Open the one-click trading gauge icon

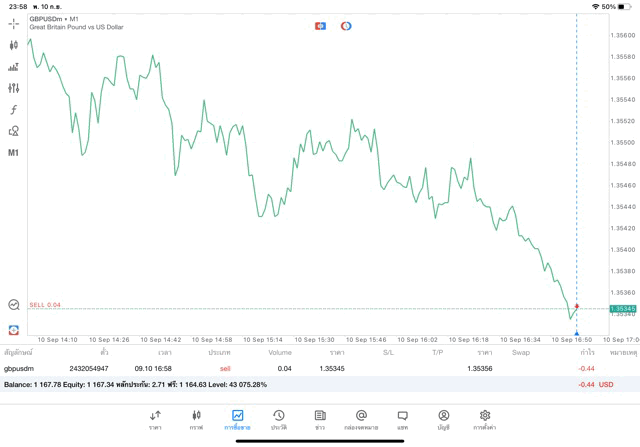(14, 304)
